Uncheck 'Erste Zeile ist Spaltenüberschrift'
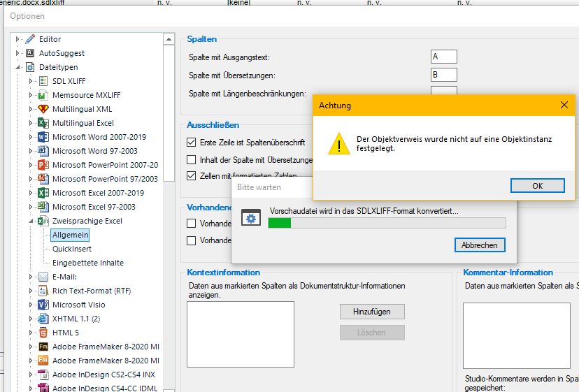This screenshot has width=579, height=392. [x=192, y=142]
